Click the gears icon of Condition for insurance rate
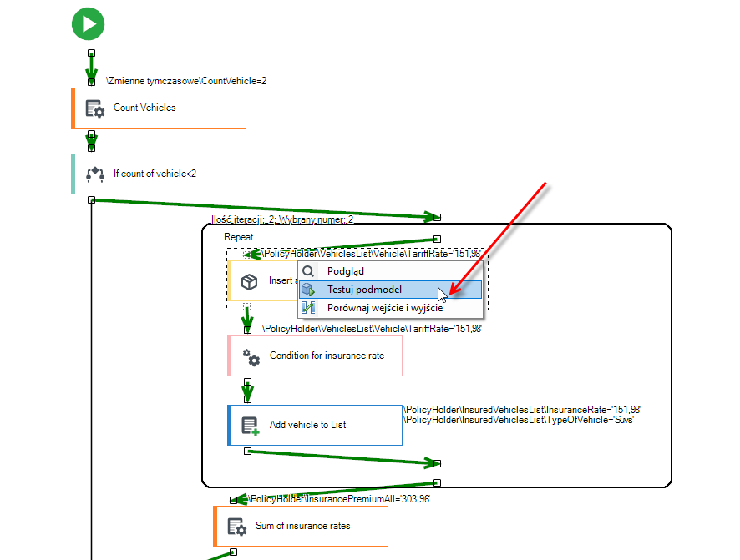The width and height of the screenshot is (740, 560). click(251, 357)
